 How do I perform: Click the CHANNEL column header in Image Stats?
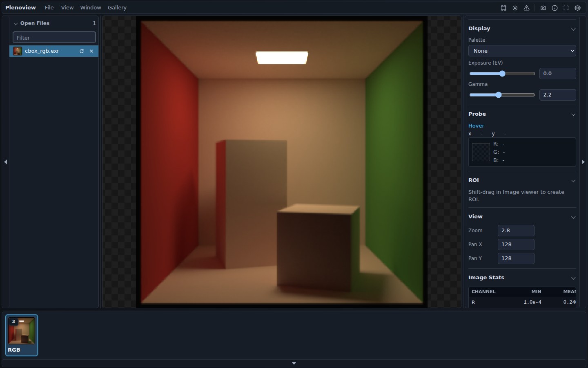(x=483, y=292)
